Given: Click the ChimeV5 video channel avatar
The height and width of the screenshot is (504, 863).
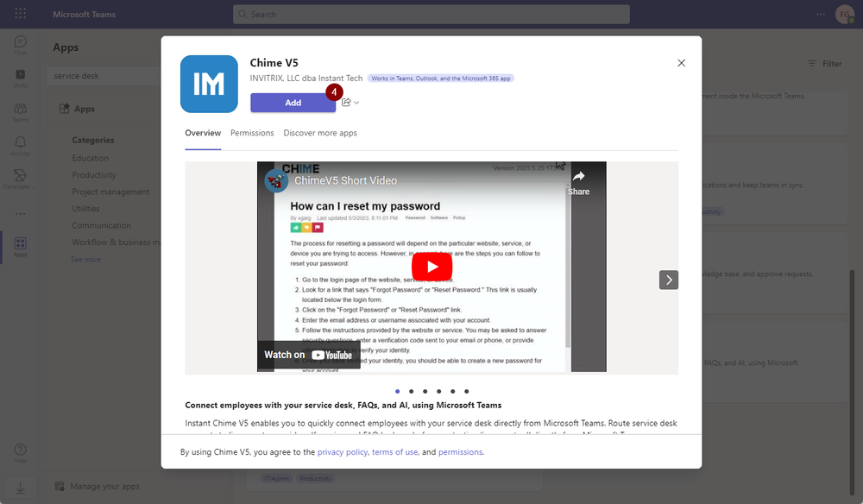Looking at the screenshot, I should [x=276, y=180].
